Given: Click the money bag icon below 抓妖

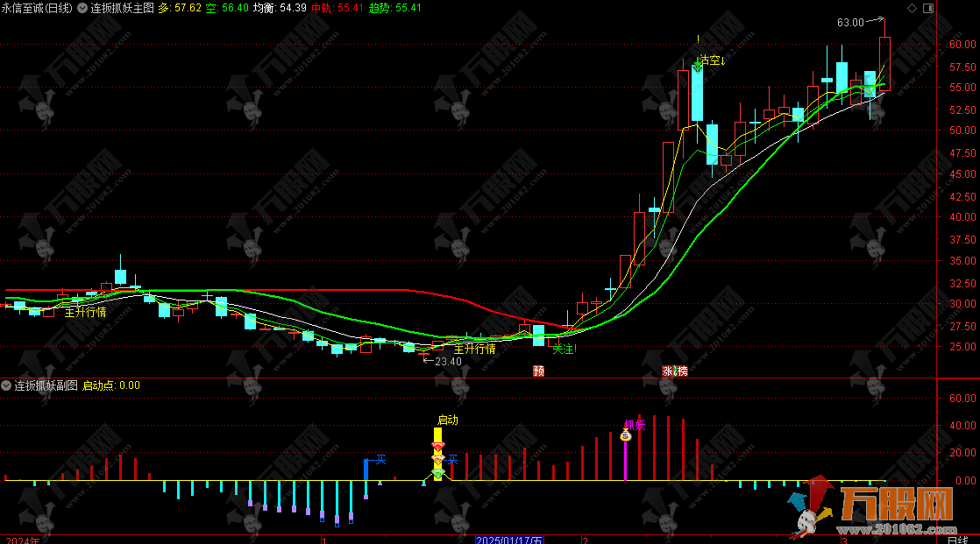Looking at the screenshot, I should coord(626,436).
